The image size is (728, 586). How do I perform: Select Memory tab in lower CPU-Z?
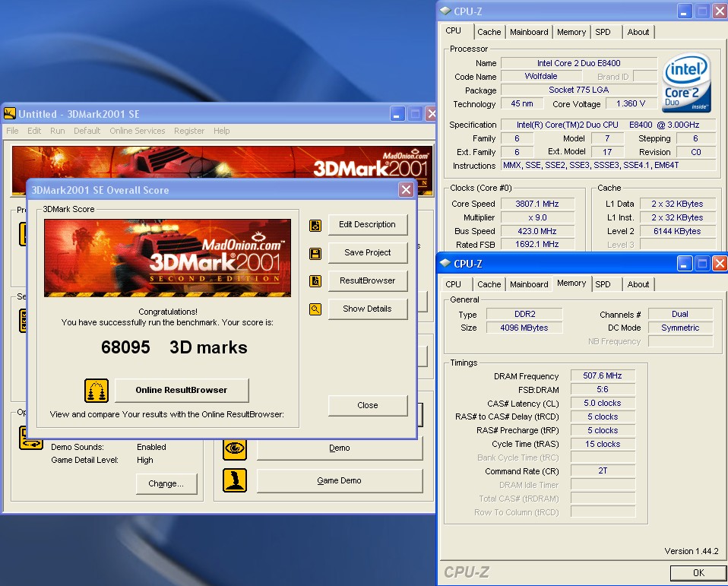[571, 283]
